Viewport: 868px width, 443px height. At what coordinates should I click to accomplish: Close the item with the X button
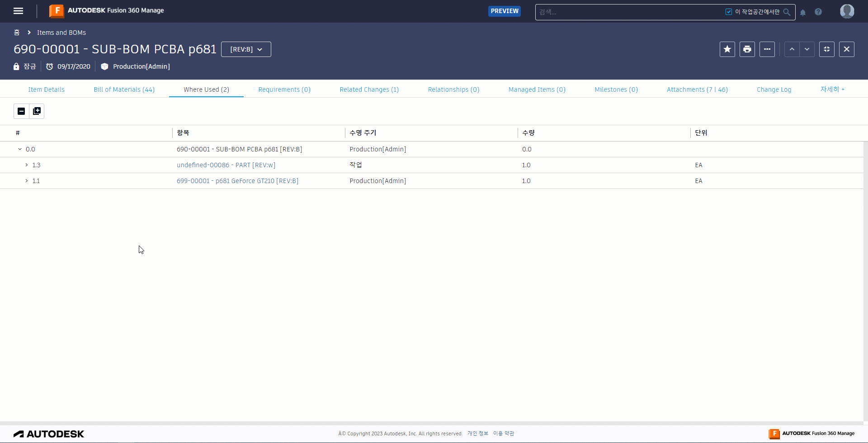point(847,49)
